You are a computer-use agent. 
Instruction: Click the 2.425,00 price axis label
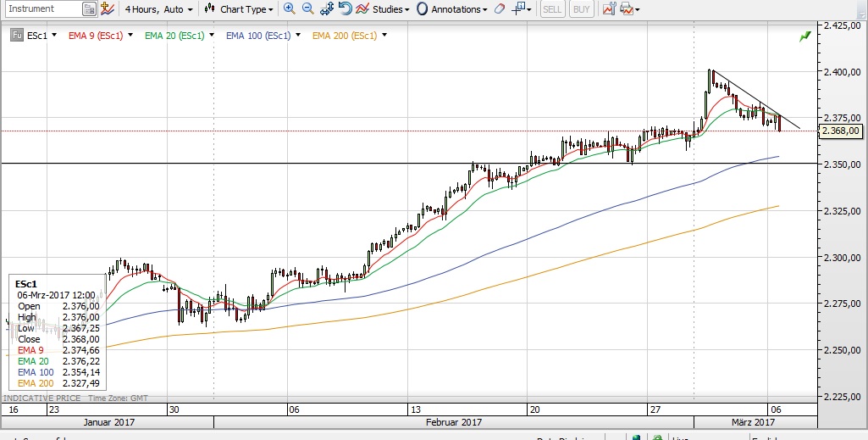pyautogui.click(x=842, y=25)
